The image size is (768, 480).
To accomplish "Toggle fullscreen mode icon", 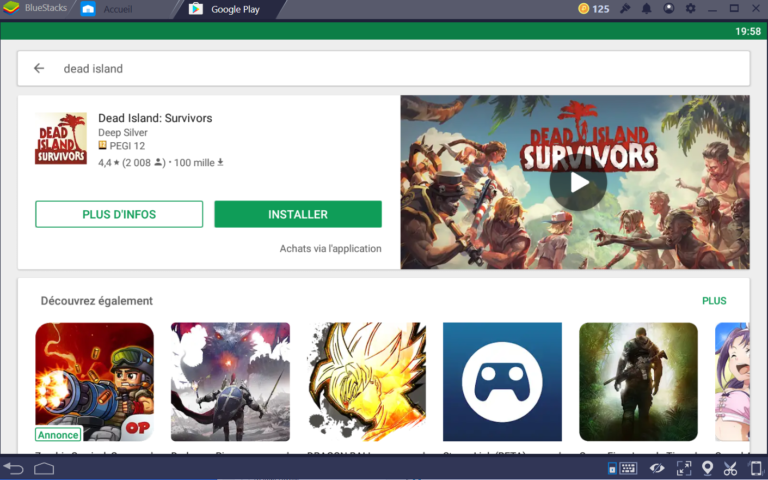I will coord(684,468).
